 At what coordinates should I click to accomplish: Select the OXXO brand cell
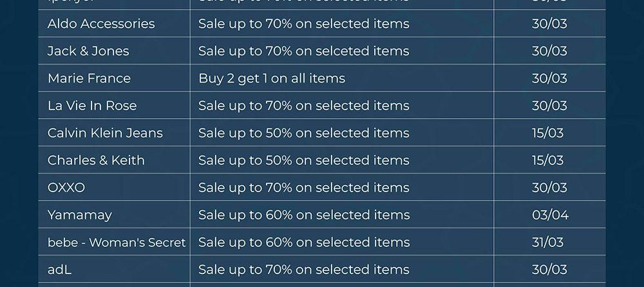(x=66, y=188)
